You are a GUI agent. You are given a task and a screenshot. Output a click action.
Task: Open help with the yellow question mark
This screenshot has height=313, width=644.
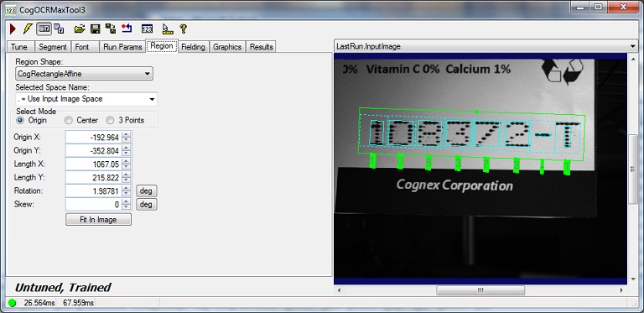(183, 29)
